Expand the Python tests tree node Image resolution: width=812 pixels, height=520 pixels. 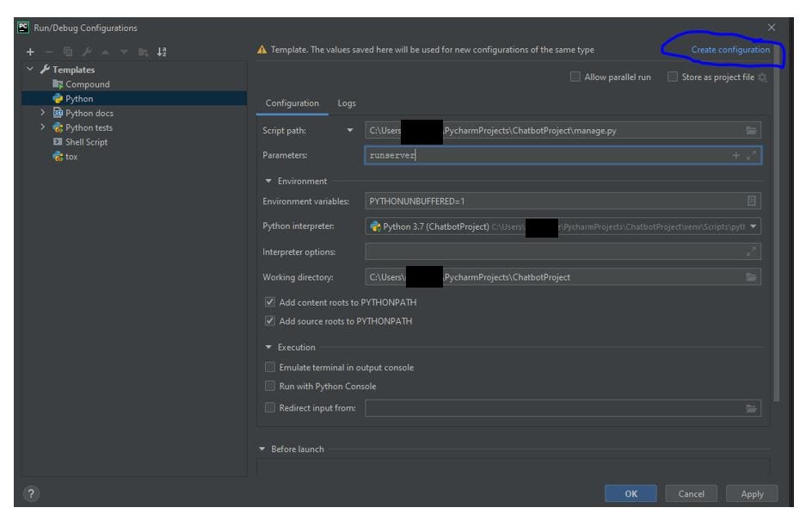[41, 127]
